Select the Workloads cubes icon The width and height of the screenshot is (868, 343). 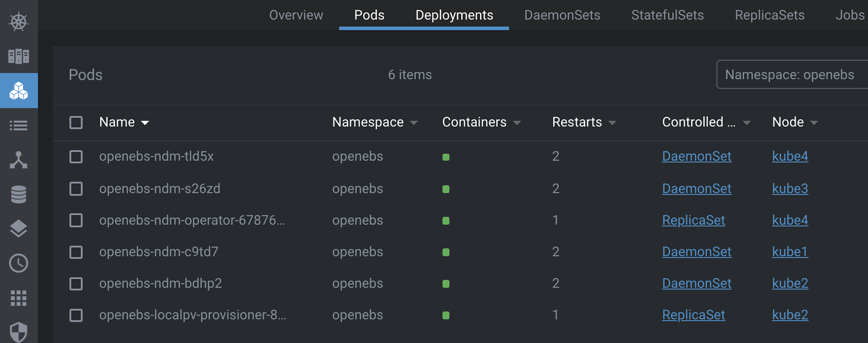pos(18,91)
